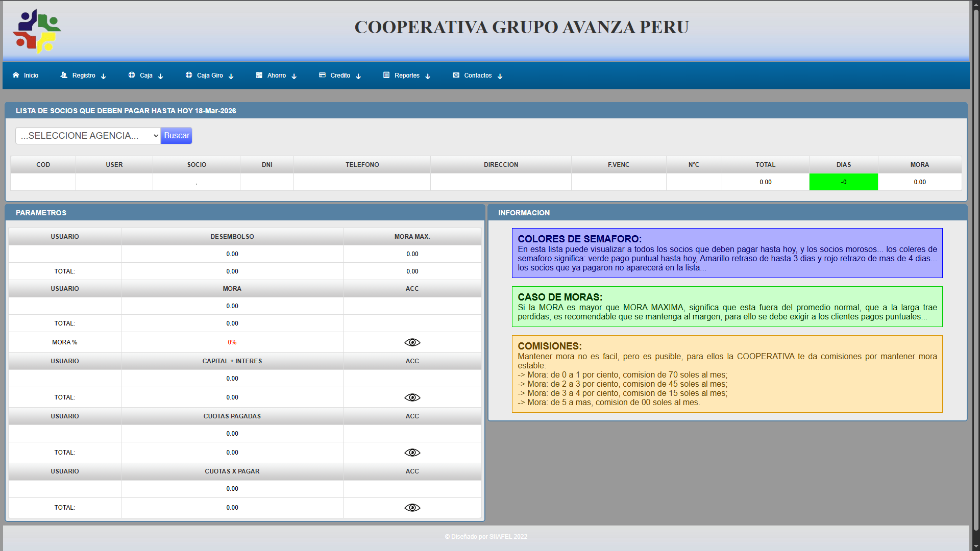Click the globe icon beside Caja
Screen dimensions: 980x551
132,75
